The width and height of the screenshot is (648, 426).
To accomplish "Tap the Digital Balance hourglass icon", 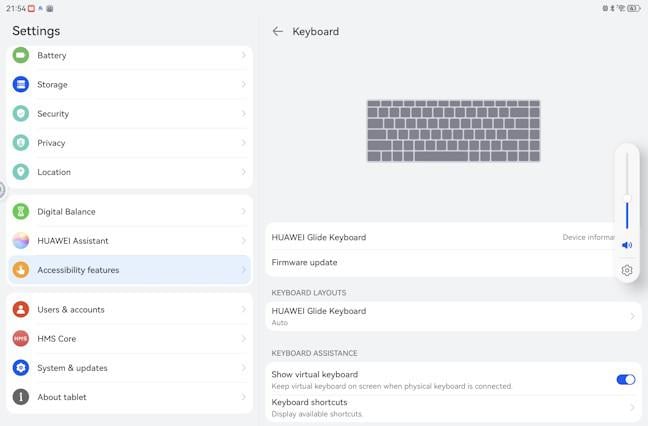I will [x=21, y=212].
